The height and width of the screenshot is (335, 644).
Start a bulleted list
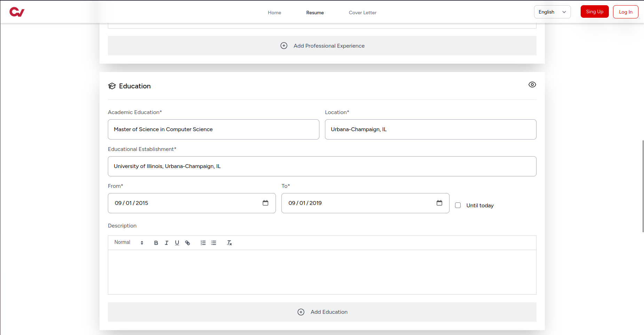[214, 243]
